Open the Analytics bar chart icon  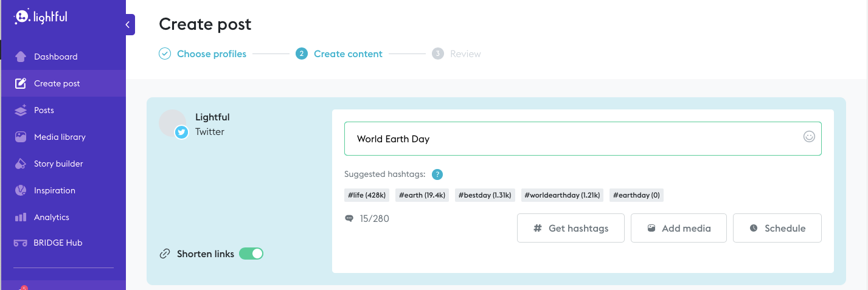(x=21, y=217)
